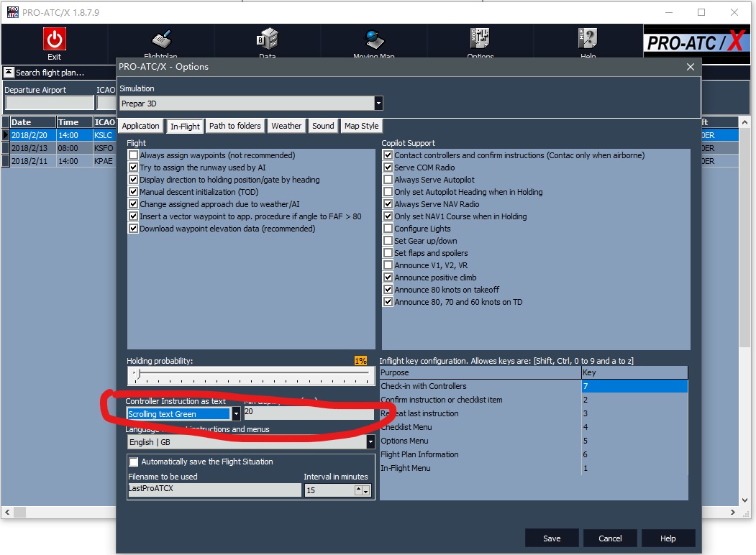
Task: Select Check-in with Controllers key row
Action: click(534, 386)
